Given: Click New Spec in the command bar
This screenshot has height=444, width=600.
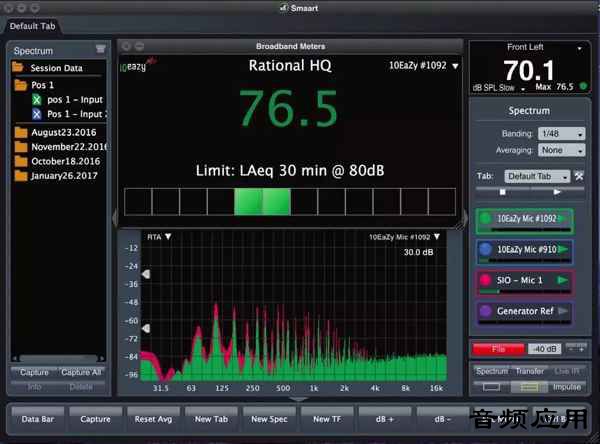Looking at the screenshot, I should [x=269, y=419].
